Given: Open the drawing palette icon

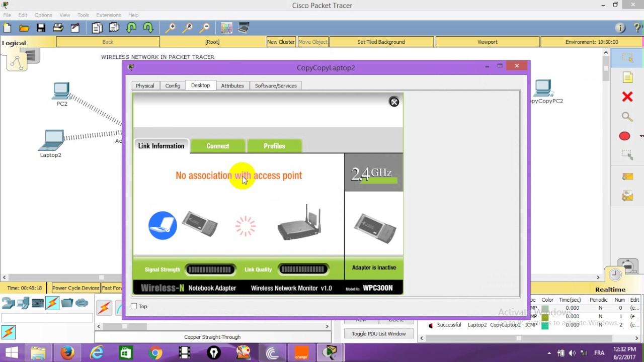Looking at the screenshot, I should 226,28.
